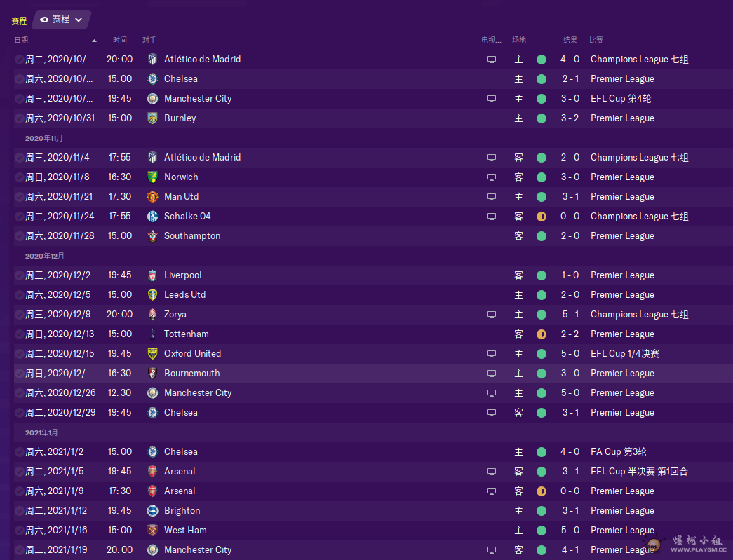Toggle checkmark on Southampton 2020/11/28 row
Image resolution: width=733 pixels, height=560 pixels.
[x=19, y=236]
